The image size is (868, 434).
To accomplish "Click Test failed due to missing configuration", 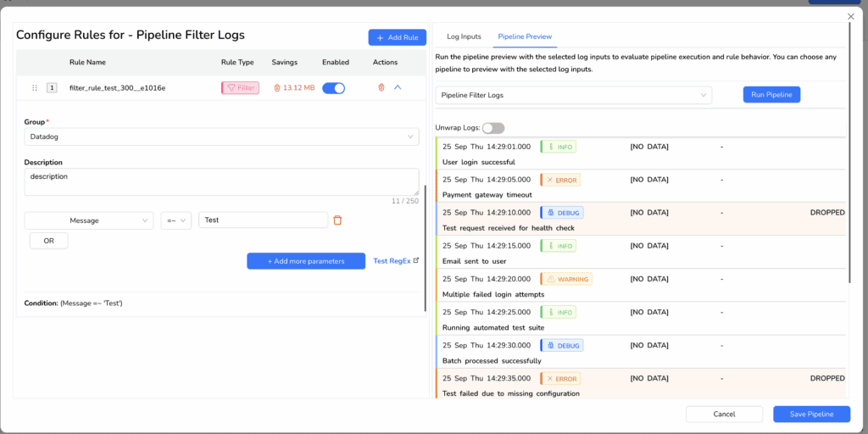I will [x=511, y=393].
